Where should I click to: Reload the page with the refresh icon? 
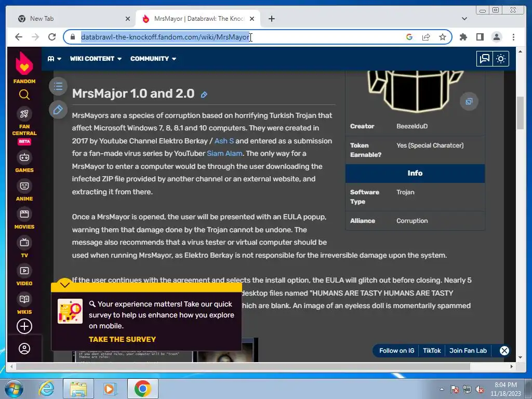(52, 37)
